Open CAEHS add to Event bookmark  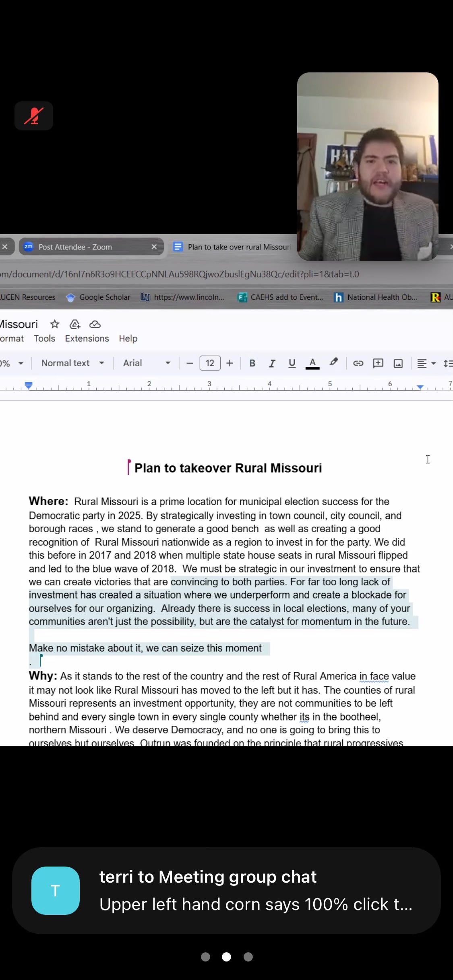point(280,297)
